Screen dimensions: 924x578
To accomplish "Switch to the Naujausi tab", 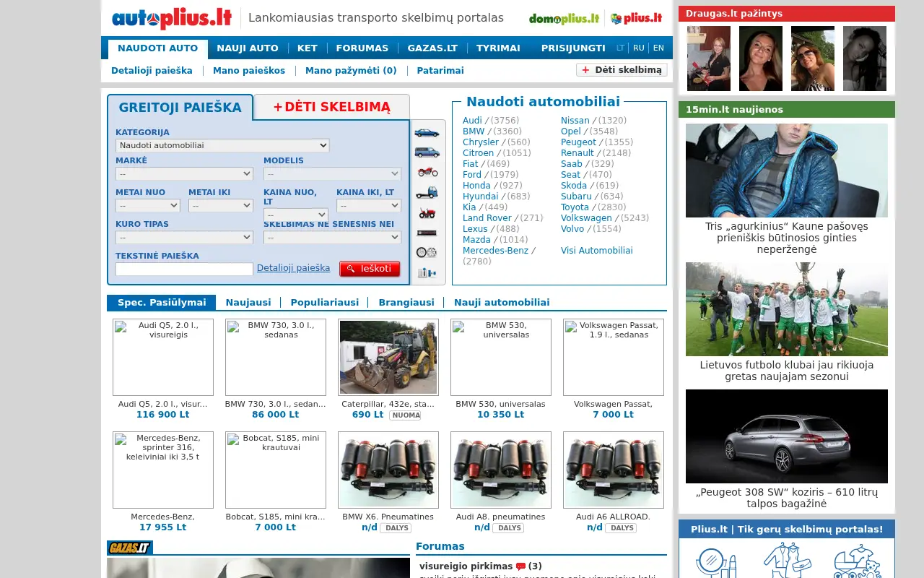I will [x=248, y=303].
